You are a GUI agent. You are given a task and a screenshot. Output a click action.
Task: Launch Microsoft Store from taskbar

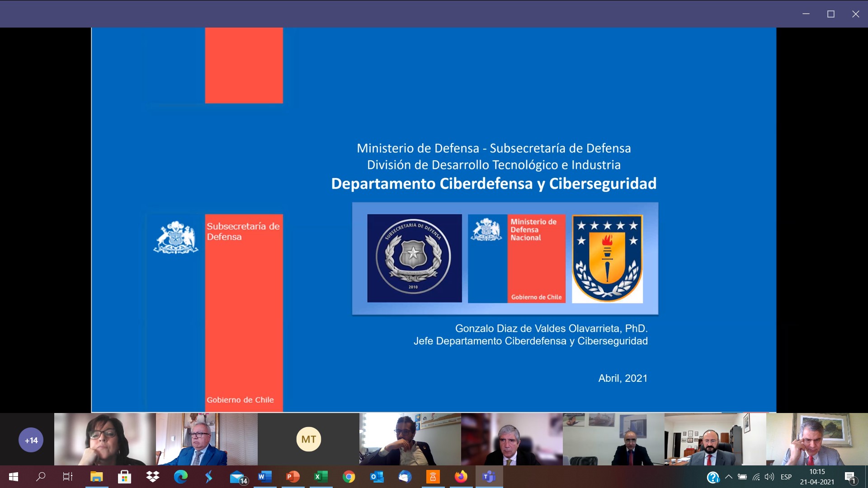pos(124,477)
